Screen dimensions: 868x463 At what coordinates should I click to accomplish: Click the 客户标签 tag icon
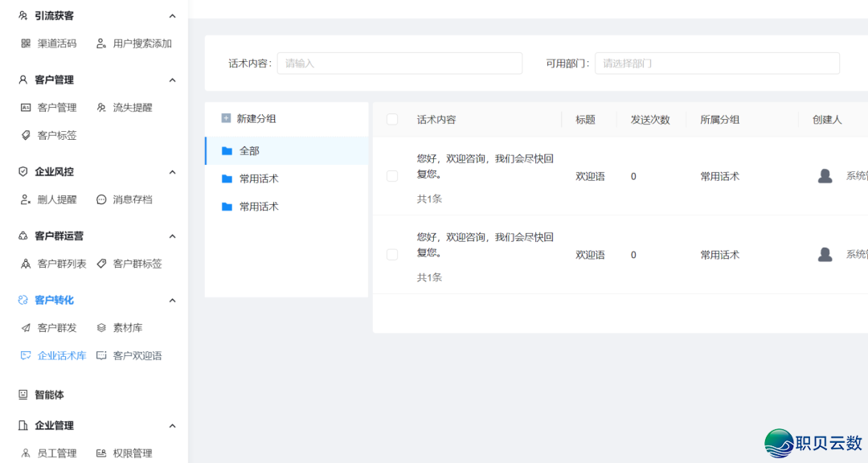(x=26, y=135)
